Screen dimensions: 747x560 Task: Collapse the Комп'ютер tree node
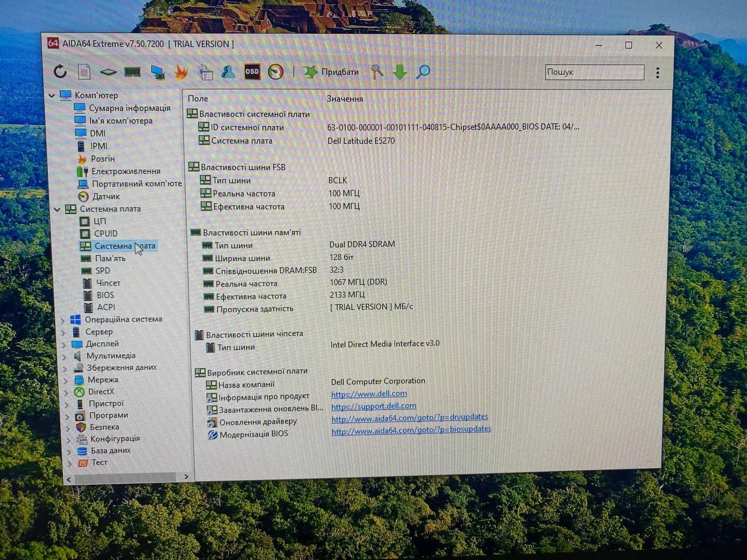[52, 95]
